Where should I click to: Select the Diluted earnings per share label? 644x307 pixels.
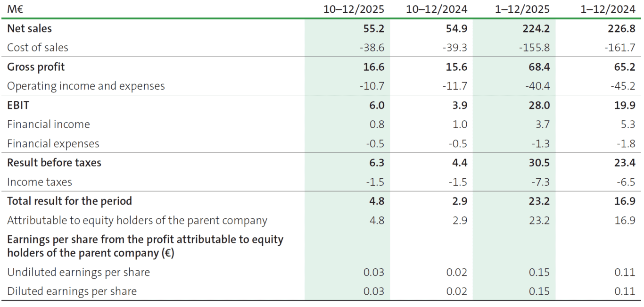tap(72, 291)
